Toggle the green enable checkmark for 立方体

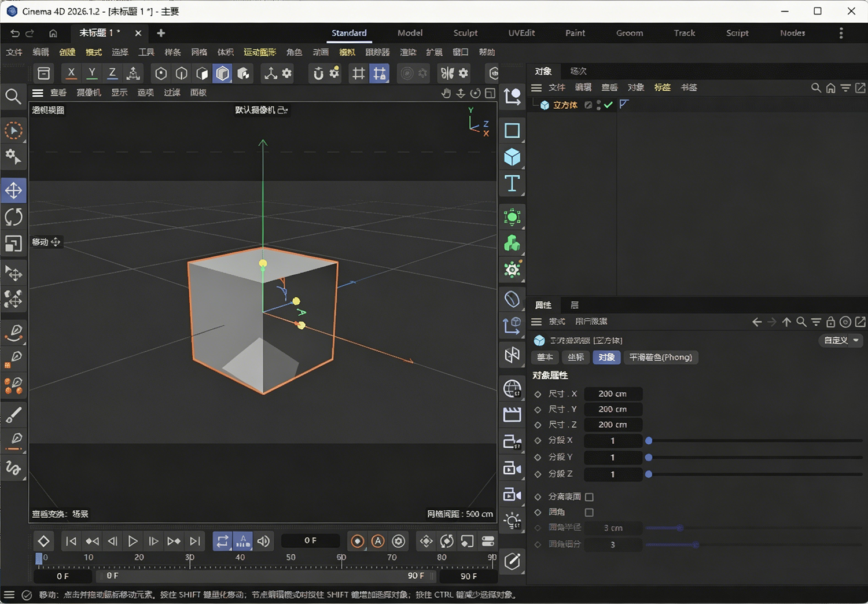(x=608, y=105)
